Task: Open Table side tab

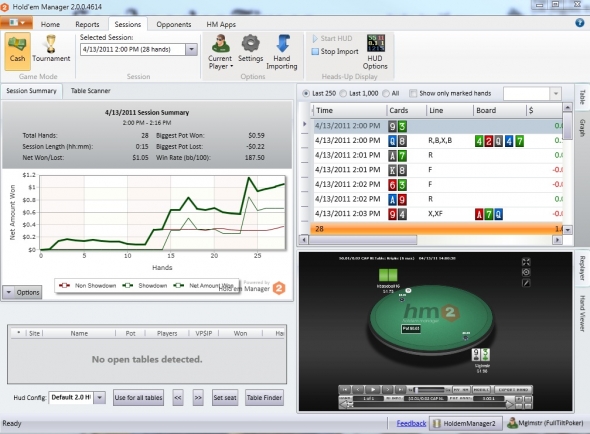Action: coord(582,97)
